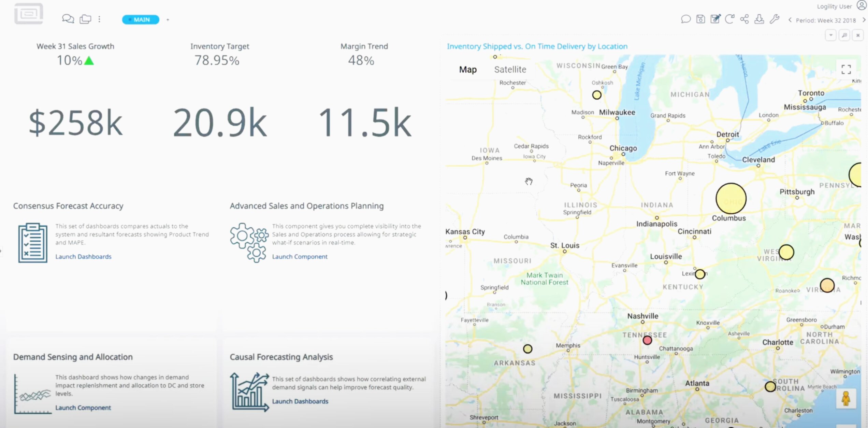Select the MAIN tab

tap(141, 20)
